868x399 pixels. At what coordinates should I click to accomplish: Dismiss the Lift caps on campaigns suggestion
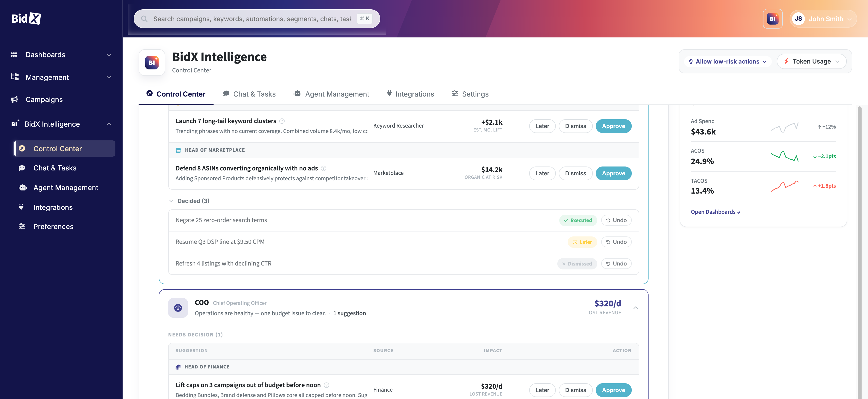(x=575, y=390)
